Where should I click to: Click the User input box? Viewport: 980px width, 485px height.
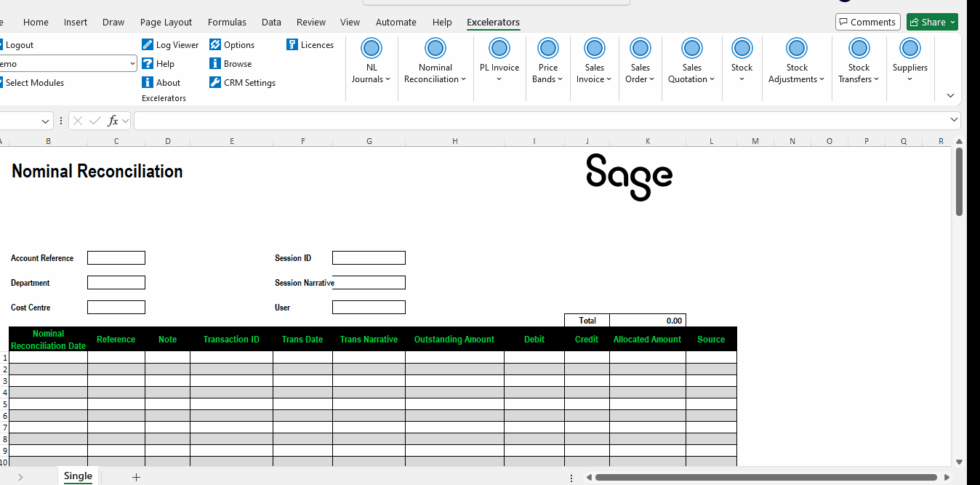tap(369, 308)
